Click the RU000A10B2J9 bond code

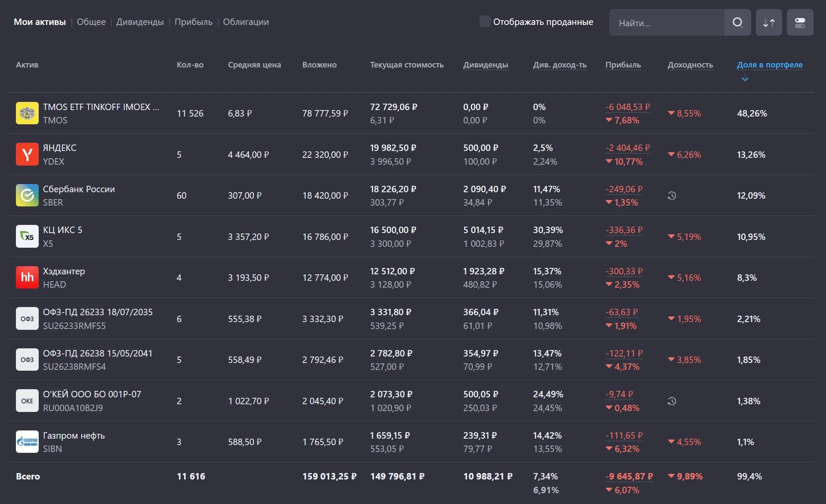coord(73,408)
